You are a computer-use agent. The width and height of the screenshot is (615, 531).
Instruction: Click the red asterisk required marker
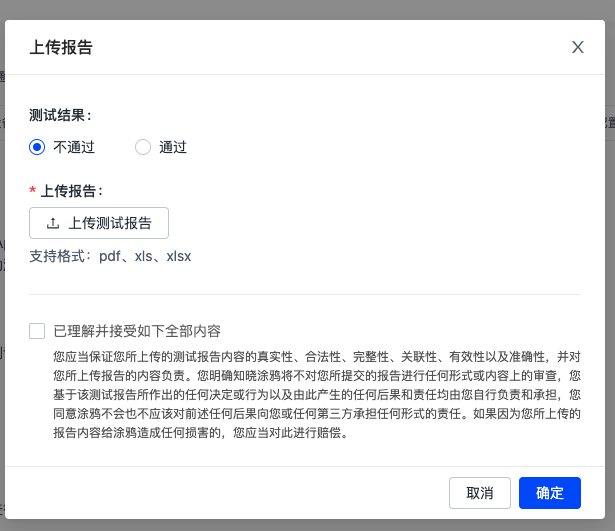33,191
